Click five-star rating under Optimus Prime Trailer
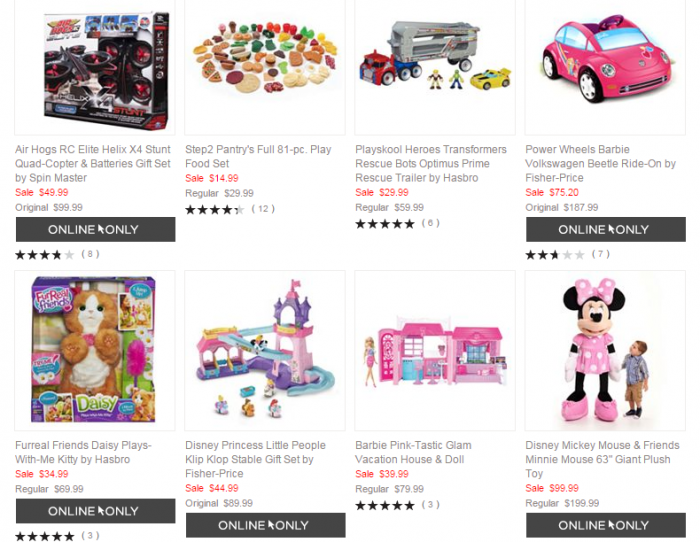Image resolution: width=700 pixels, height=542 pixels. click(385, 224)
